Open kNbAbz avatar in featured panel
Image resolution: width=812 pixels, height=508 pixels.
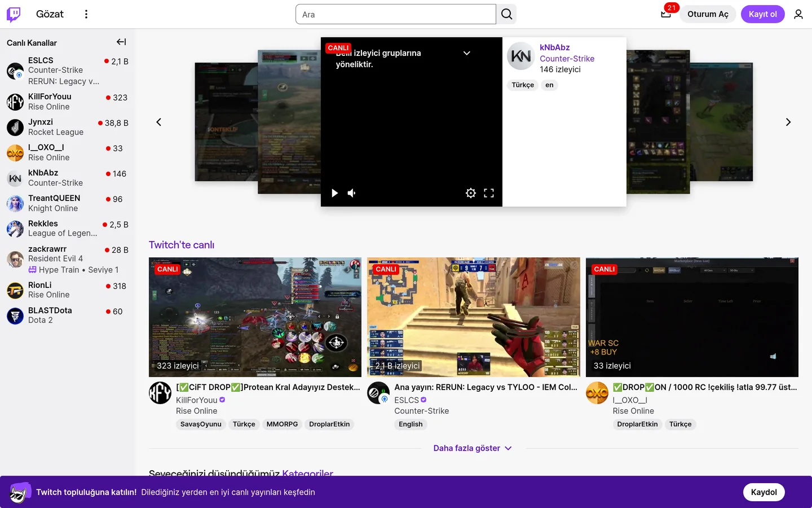coord(520,56)
